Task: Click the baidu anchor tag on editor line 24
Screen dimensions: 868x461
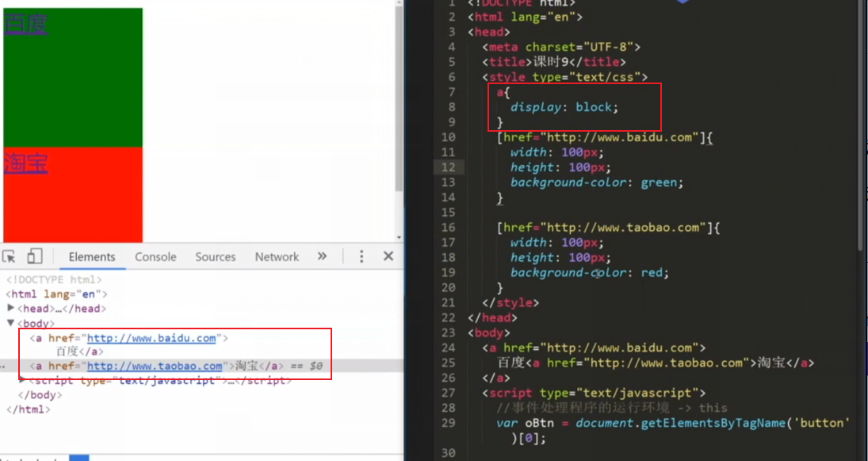Action: 594,348
